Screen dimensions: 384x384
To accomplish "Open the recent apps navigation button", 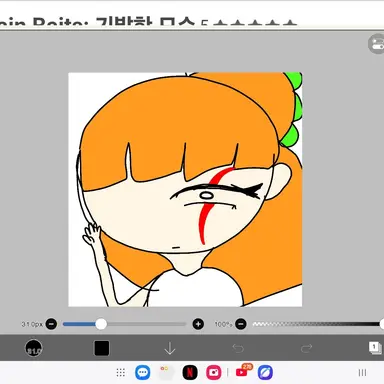I will click(x=362, y=372).
